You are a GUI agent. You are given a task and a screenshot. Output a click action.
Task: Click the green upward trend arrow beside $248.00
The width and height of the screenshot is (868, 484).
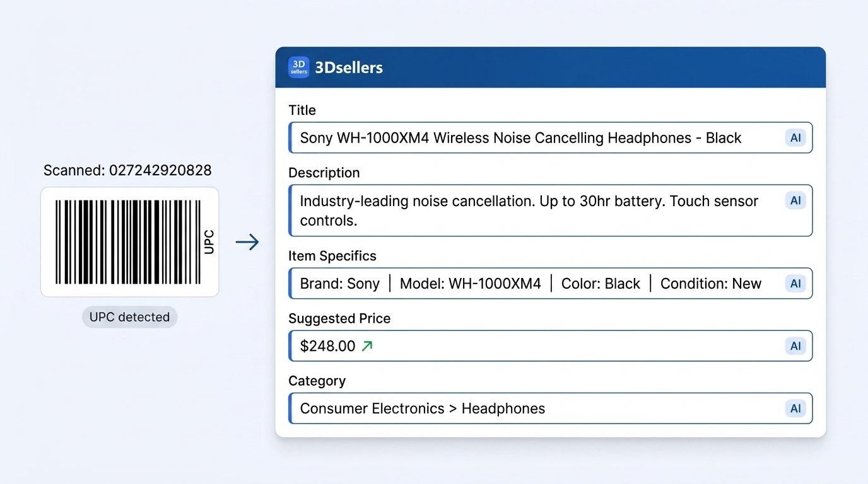coord(368,345)
